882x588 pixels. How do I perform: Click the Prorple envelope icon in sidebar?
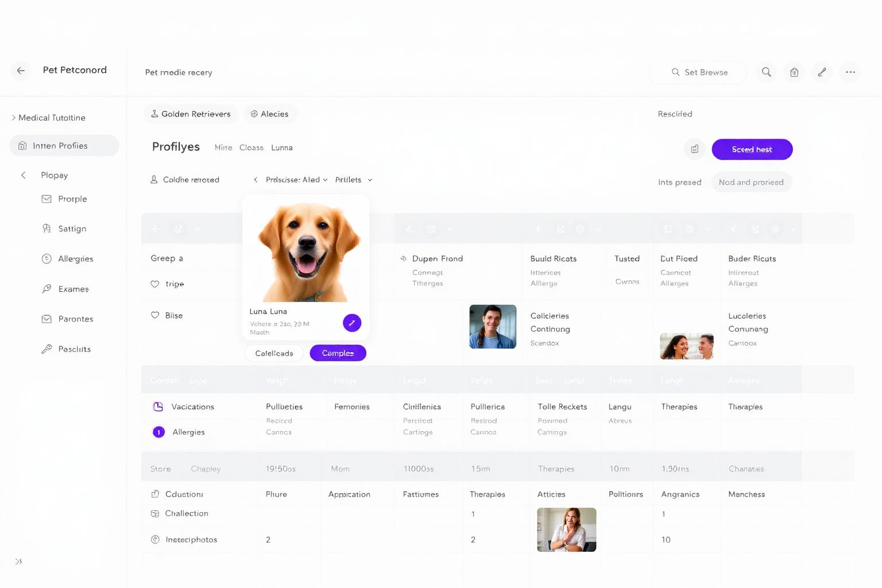click(47, 199)
